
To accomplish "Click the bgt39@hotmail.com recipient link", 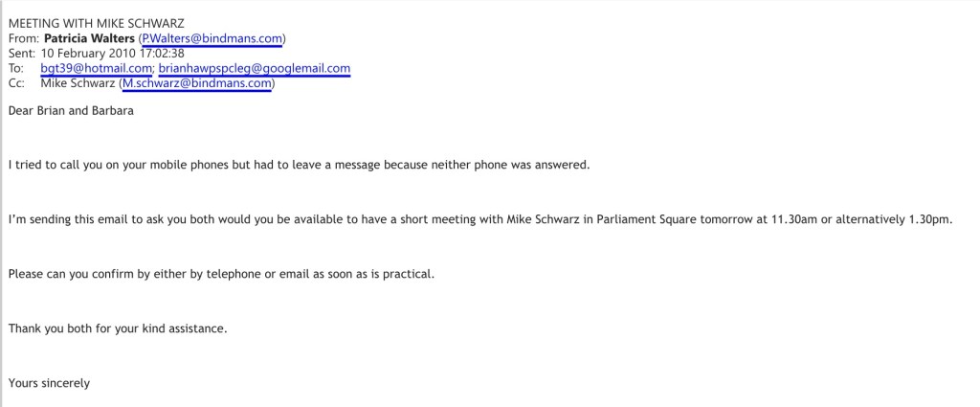I will pyautogui.click(x=97, y=69).
